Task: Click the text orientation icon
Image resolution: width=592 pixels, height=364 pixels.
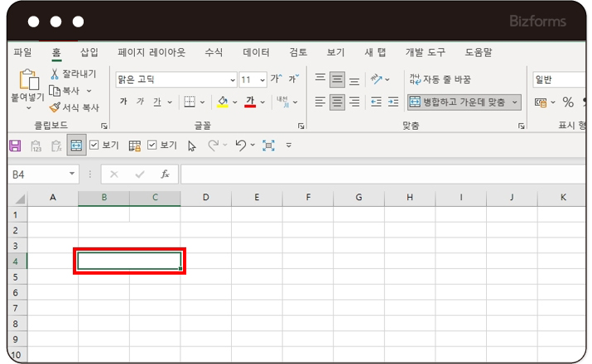Action: (377, 79)
